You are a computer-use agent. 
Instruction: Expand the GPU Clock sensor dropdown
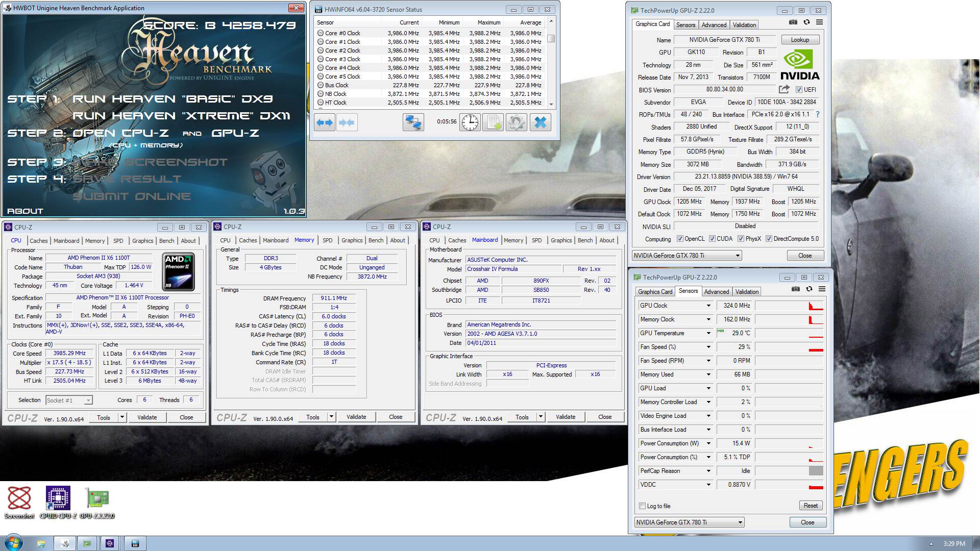point(708,306)
